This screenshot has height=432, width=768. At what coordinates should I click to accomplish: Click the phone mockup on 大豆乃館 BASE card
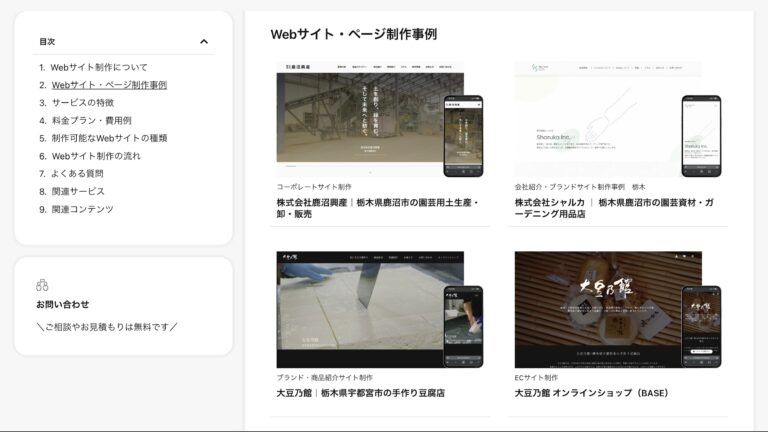point(701,327)
